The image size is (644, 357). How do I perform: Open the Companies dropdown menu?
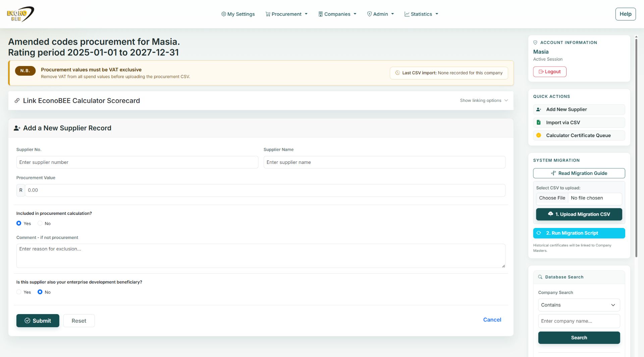pos(337,14)
